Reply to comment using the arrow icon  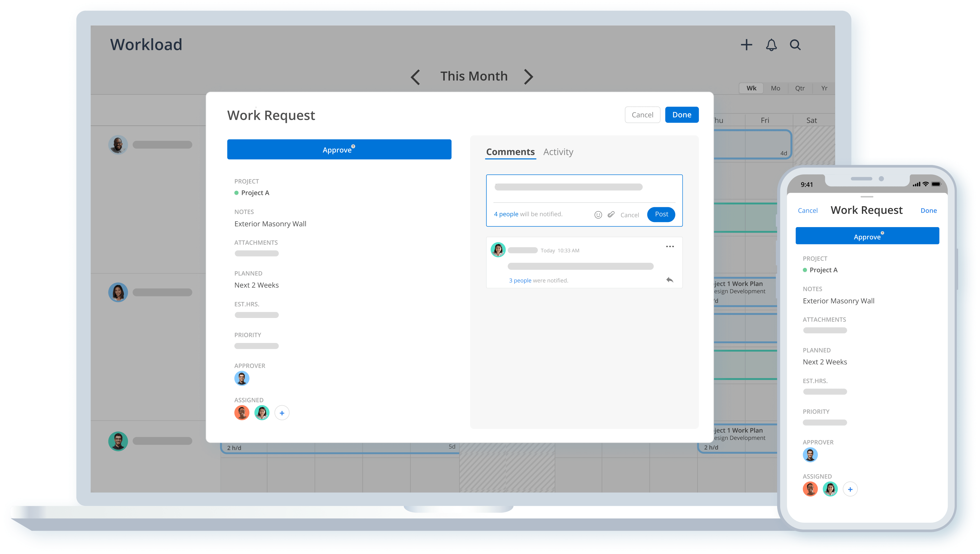670,280
